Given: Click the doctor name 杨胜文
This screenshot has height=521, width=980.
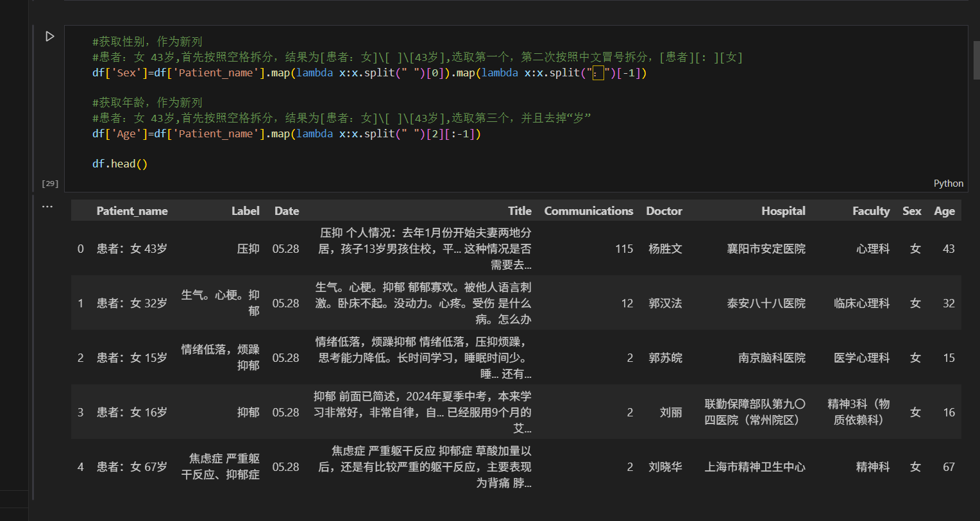Looking at the screenshot, I should coord(665,248).
